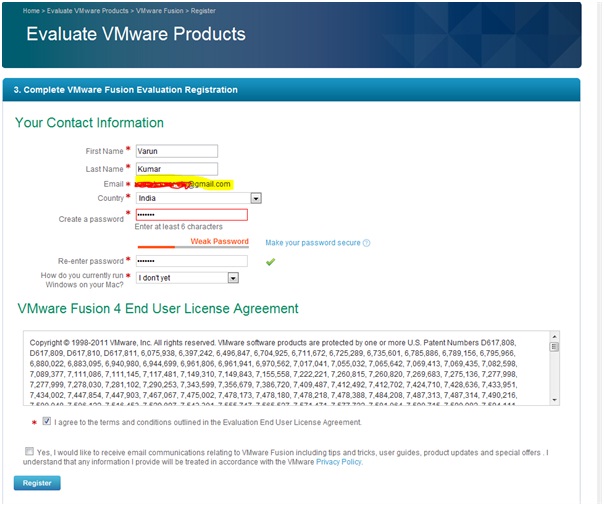Viewport: 604px width, 506px height.
Task: Open the Country dropdown showing India
Action: 199,198
